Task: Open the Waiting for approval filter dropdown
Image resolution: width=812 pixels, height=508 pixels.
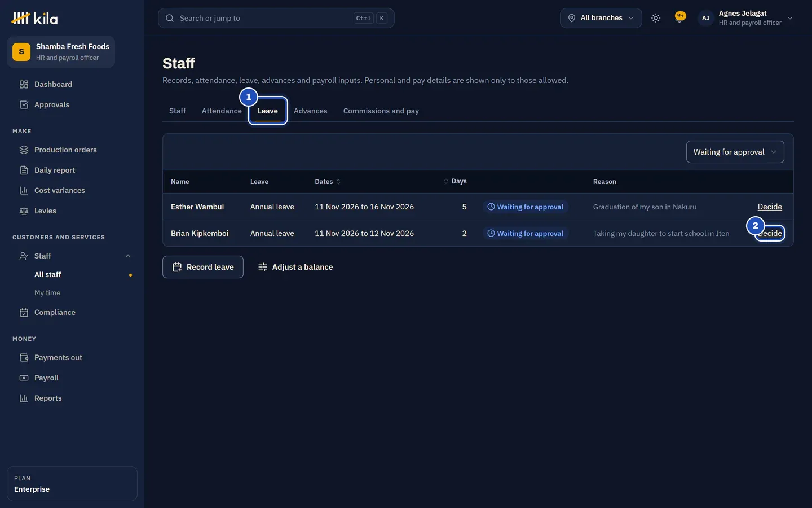Action: 735,152
